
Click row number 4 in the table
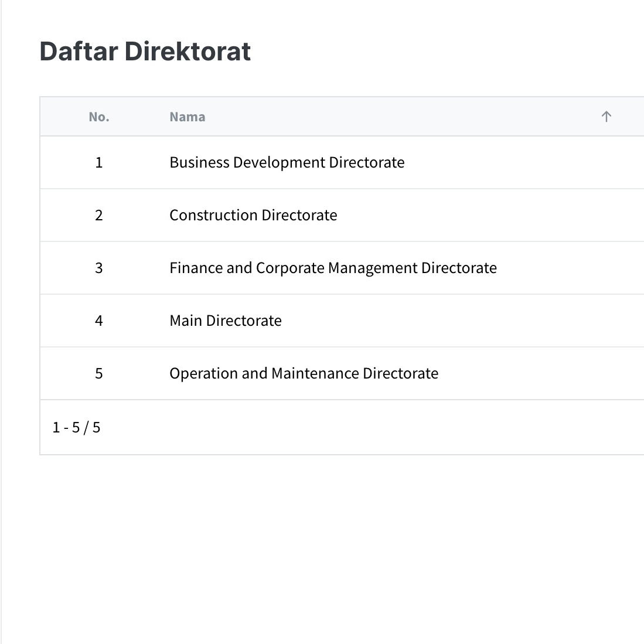[x=99, y=321]
